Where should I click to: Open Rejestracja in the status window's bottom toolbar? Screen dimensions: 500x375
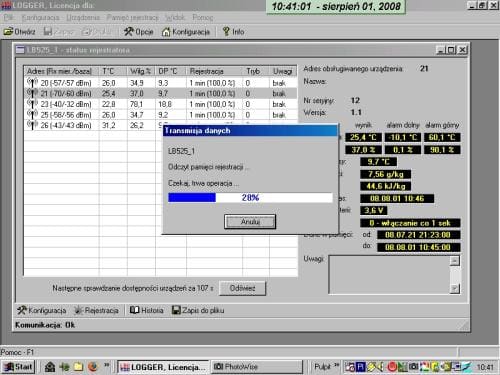pos(96,310)
